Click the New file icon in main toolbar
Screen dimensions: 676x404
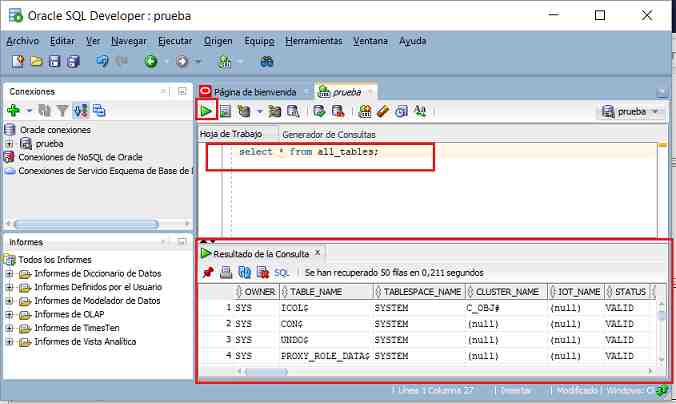coord(18,62)
